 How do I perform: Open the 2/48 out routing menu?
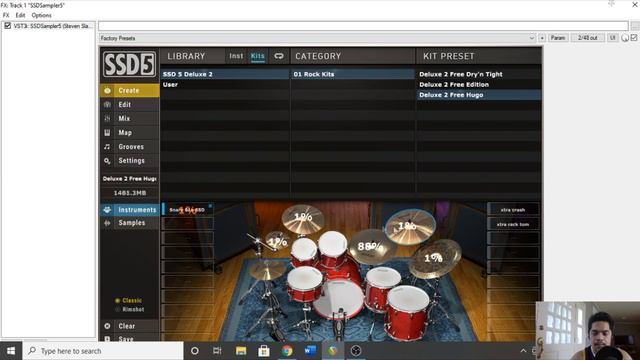[x=587, y=38]
